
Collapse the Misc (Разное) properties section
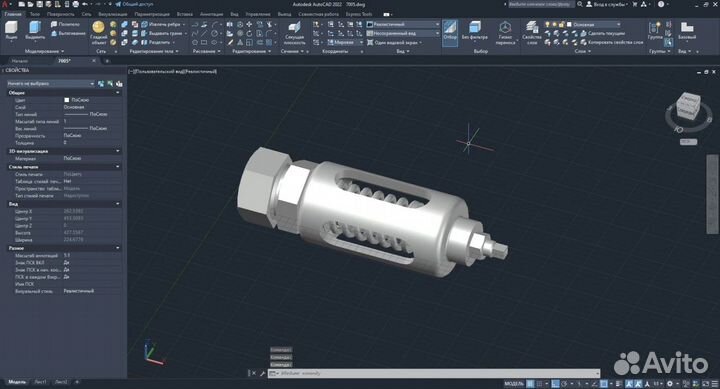pos(118,248)
